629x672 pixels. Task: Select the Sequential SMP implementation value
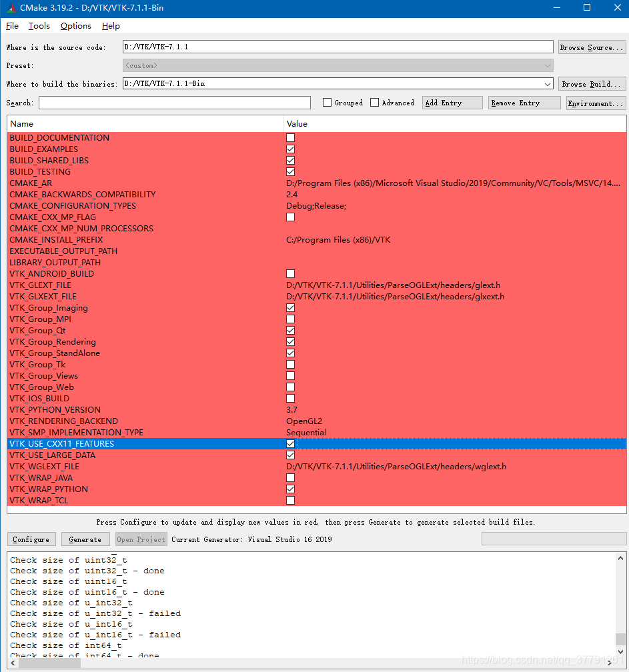[x=306, y=433]
